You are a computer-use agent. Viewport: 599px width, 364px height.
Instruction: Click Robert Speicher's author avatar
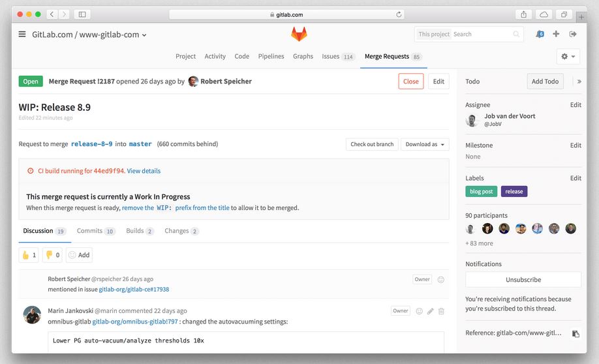[x=193, y=81]
